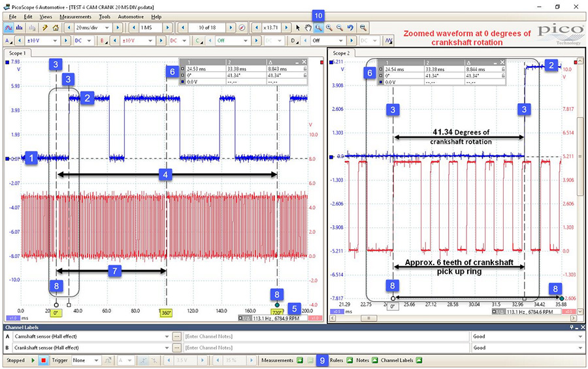Viewport: 588px width, 369px height.
Task: Open Trigger mode None dropdown
Action: [x=97, y=361]
